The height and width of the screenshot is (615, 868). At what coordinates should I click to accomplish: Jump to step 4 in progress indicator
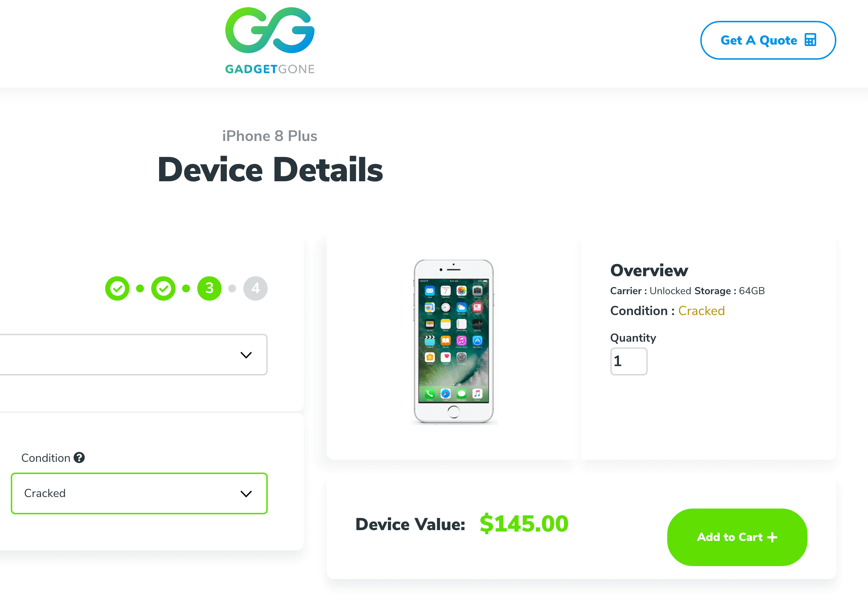point(256,288)
